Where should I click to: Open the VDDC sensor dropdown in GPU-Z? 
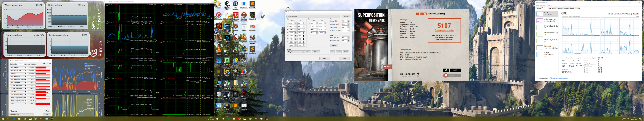[18, 104]
